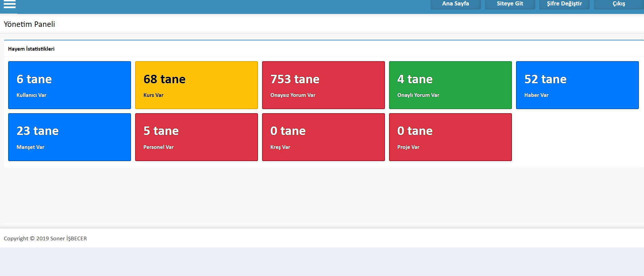Click the green Onaylı Yorum card
This screenshot has height=276, width=644.
(x=450, y=85)
